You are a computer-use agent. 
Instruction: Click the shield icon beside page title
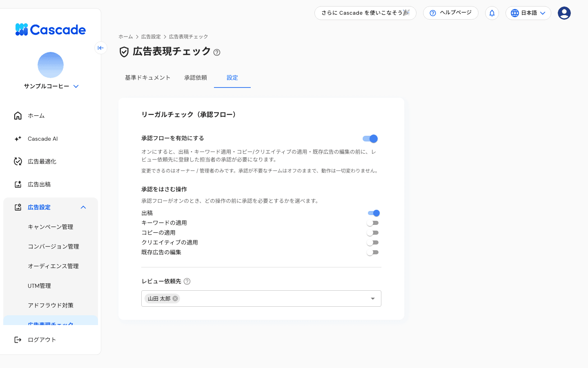124,52
